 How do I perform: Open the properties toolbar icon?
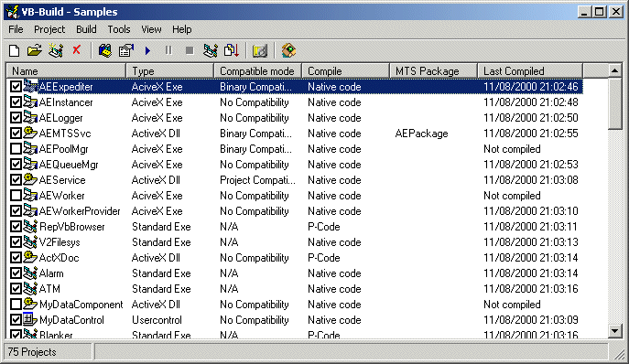tap(126, 50)
